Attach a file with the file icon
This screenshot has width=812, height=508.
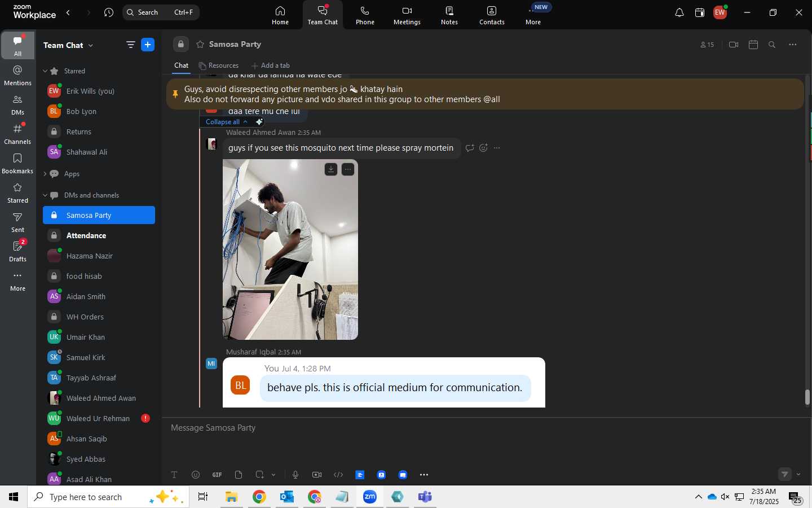pos(239,475)
